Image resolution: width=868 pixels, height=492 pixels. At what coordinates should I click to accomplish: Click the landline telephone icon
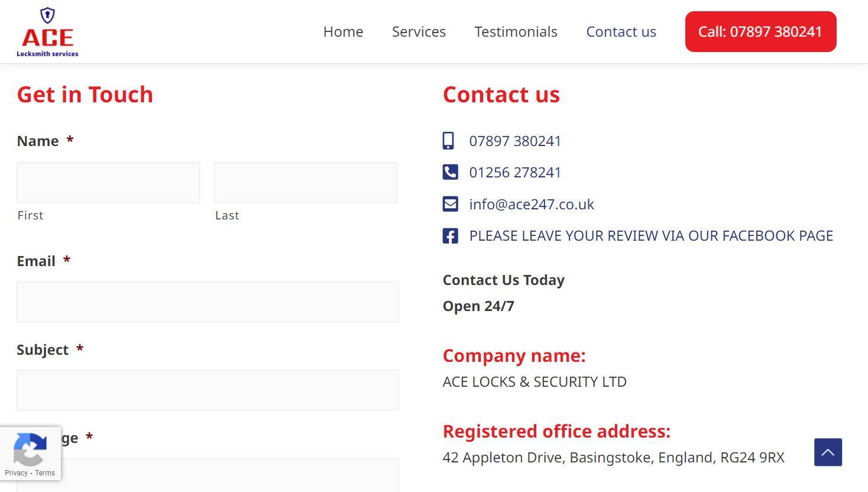(450, 172)
